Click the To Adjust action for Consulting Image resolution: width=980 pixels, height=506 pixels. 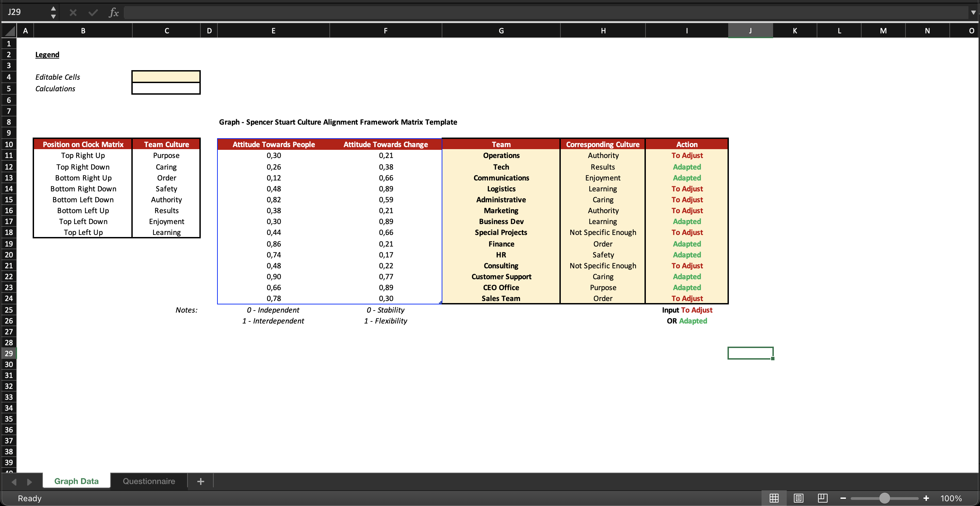click(x=687, y=266)
